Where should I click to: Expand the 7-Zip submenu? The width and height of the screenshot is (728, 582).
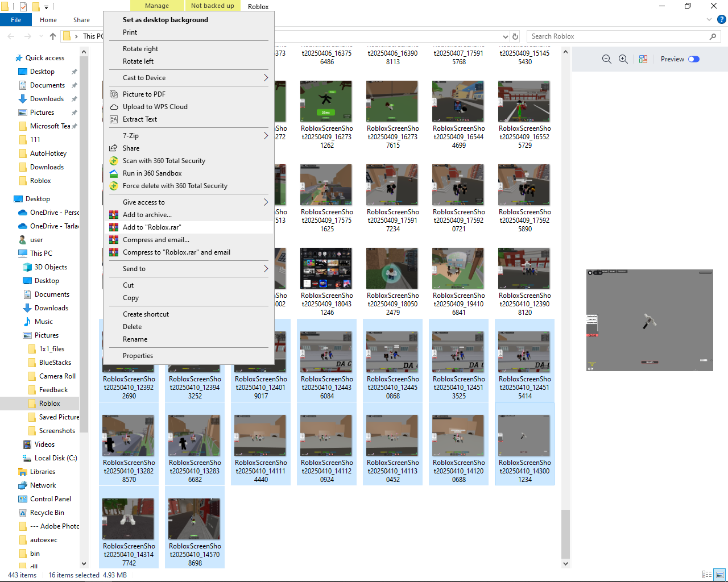[266, 136]
